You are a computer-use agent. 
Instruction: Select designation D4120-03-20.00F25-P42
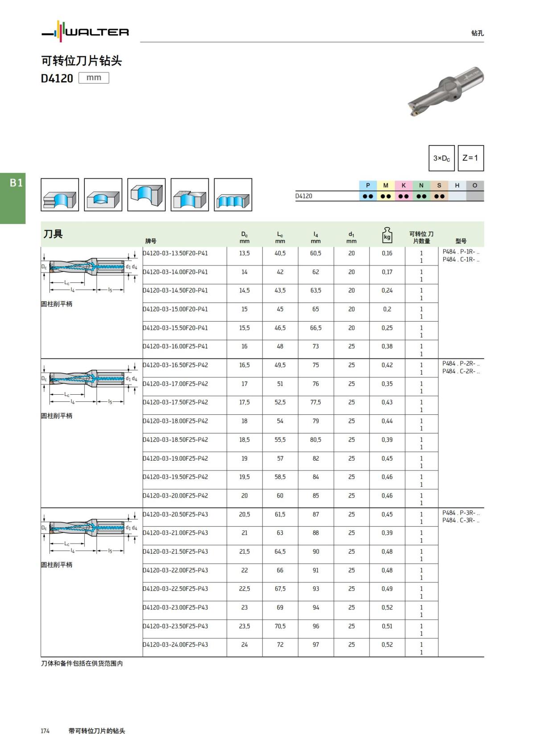click(175, 495)
